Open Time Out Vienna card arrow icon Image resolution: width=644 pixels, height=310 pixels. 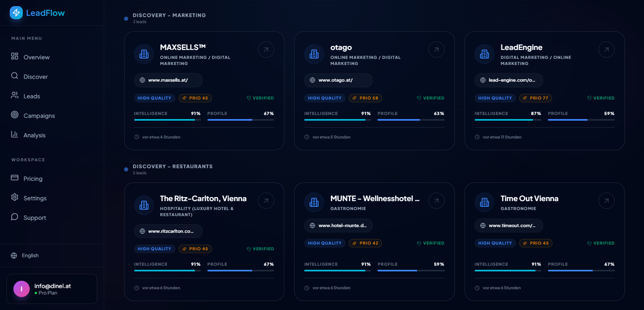(x=607, y=201)
